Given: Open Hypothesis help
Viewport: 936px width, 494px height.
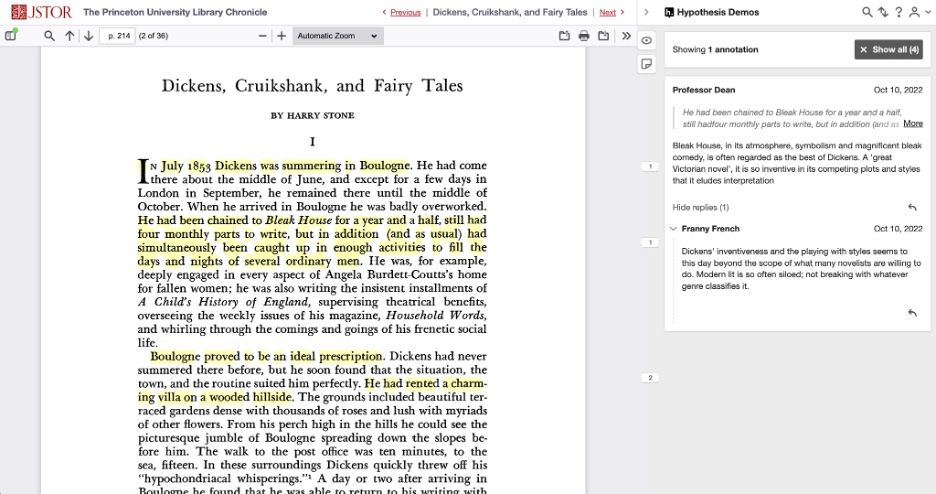Looking at the screenshot, I should [x=898, y=12].
